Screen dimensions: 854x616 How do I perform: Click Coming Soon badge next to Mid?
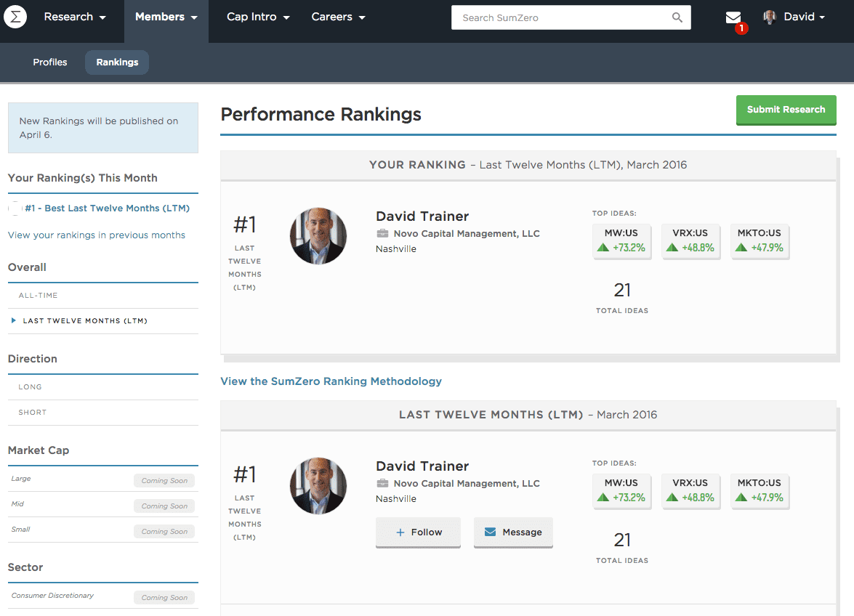click(164, 506)
